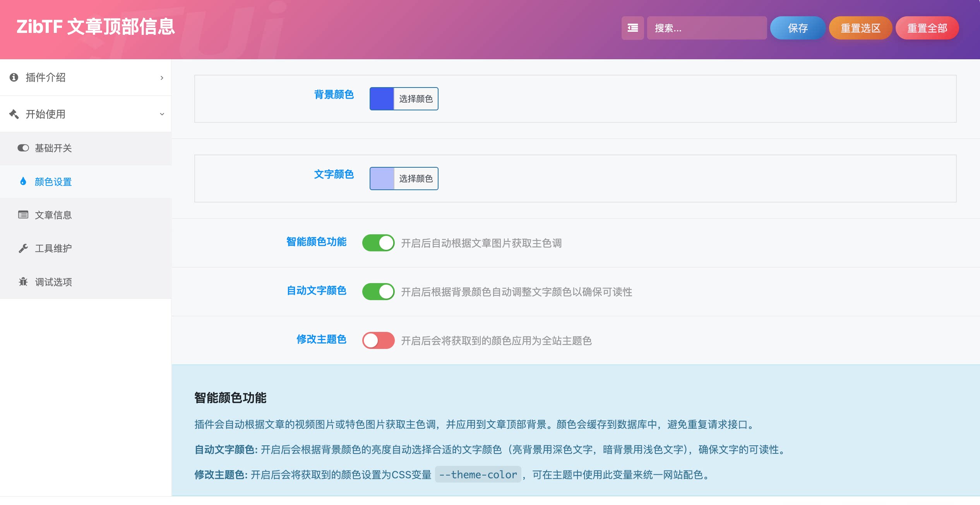
Task: Click the blue 背景颜色 color swatch
Action: click(382, 99)
